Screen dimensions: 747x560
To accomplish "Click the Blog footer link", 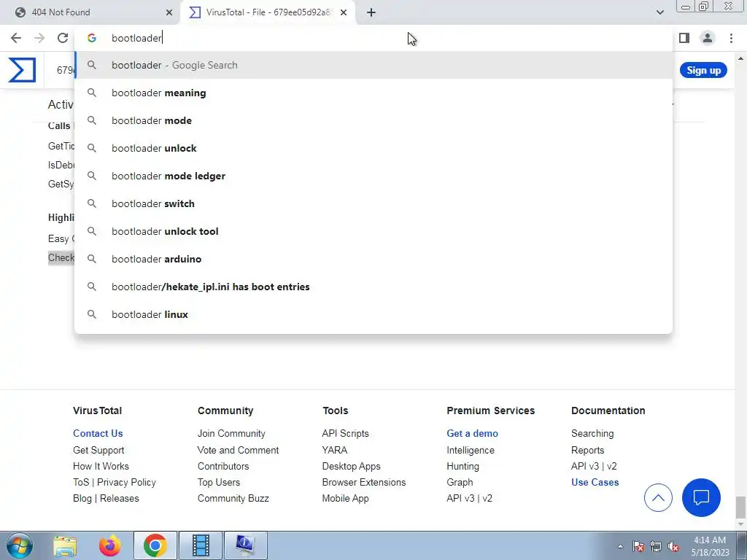I will 82,499.
